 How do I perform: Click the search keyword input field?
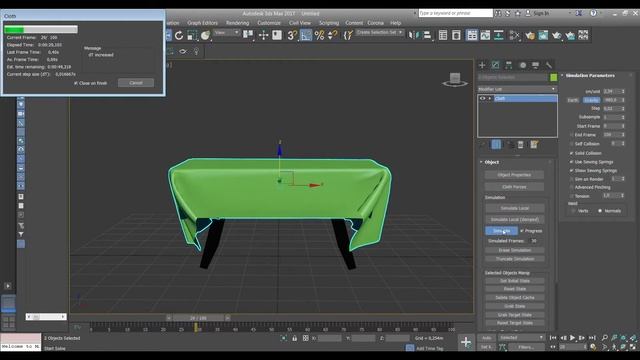pos(456,13)
